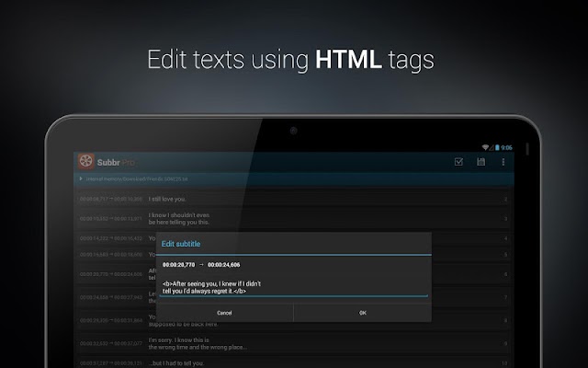
Task: Expand the file path arrow next to Internal memory
Action: tap(81, 178)
